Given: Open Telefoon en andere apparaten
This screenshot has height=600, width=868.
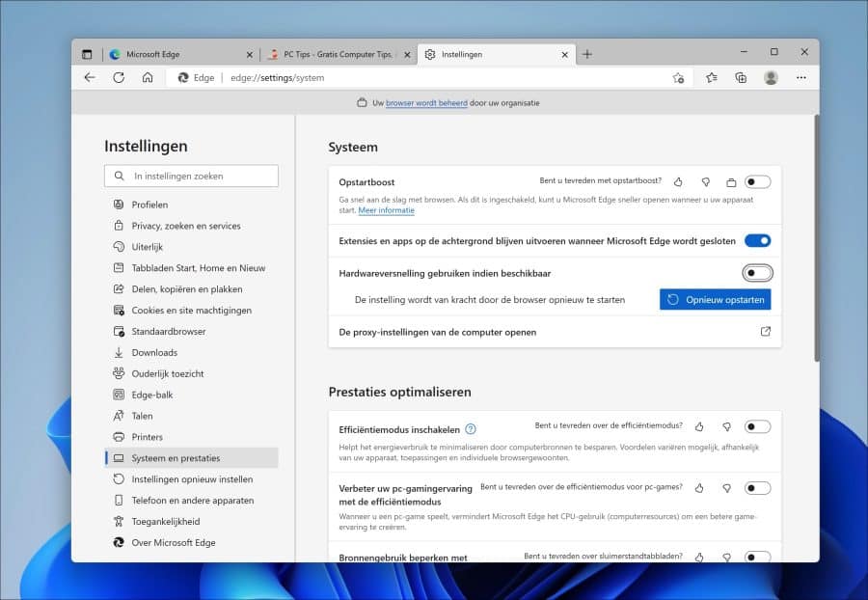Looking at the screenshot, I should [192, 501].
